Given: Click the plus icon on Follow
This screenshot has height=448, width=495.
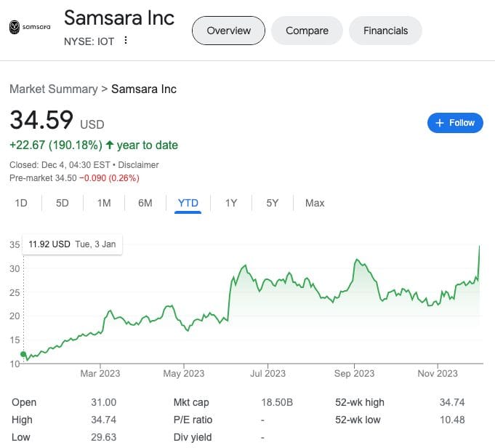Looking at the screenshot, I should tap(439, 123).
